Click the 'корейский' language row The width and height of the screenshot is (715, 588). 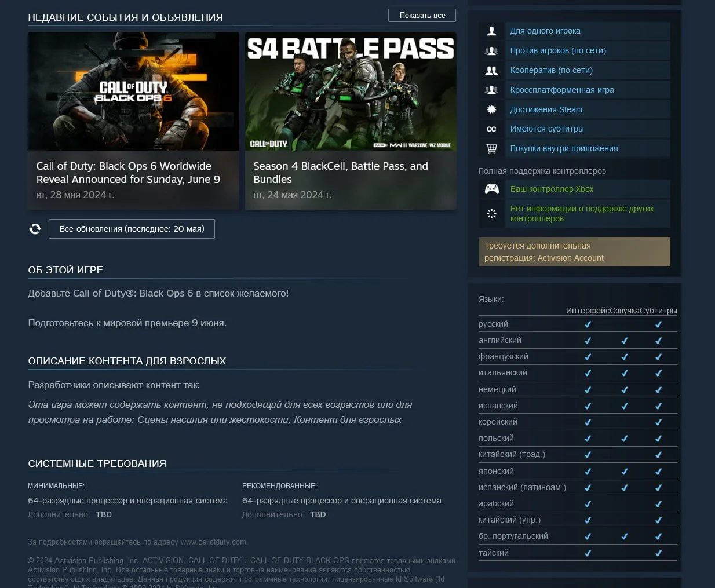point(578,422)
